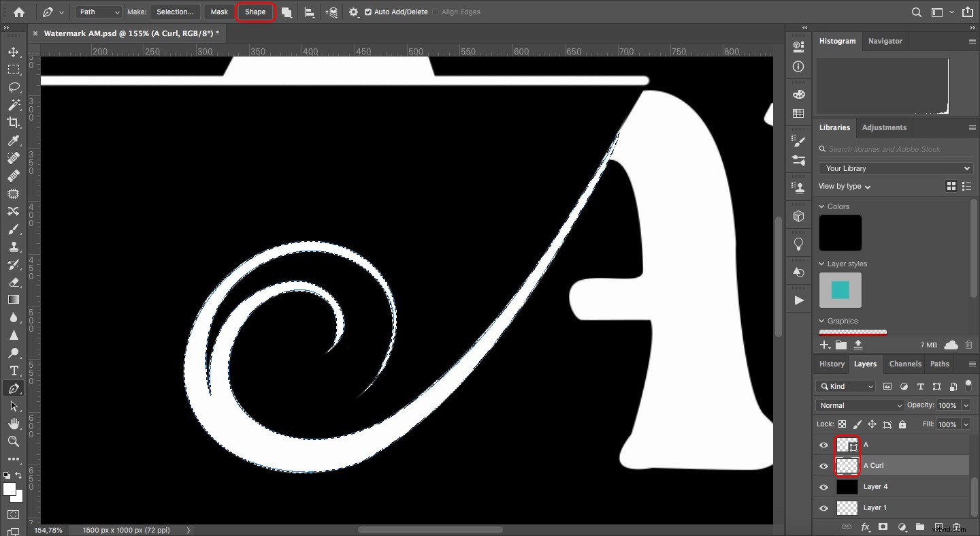The height and width of the screenshot is (536, 980).
Task: Click the Shape button in the options bar
Action: (255, 12)
